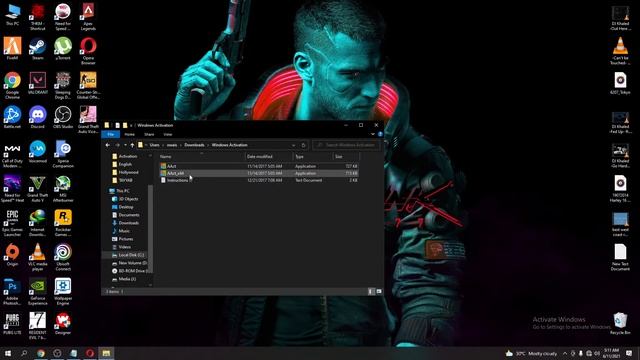Open the This PC desktop icon
The width and height of the screenshot is (640, 360).
pyautogui.click(x=12, y=15)
